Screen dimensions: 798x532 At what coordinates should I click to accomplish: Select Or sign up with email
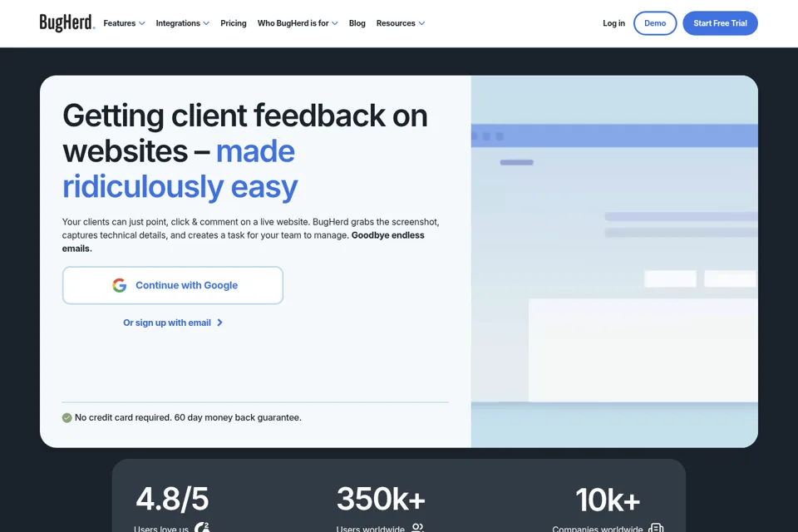(173, 323)
